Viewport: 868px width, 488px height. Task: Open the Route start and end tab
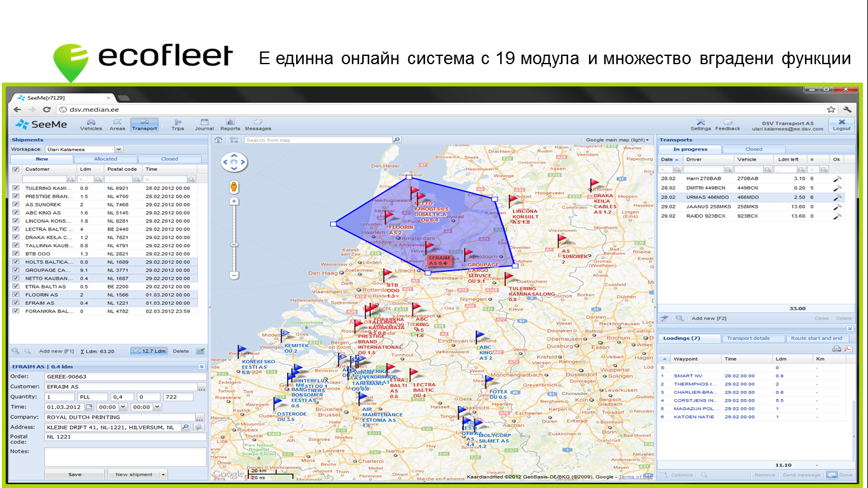point(817,338)
